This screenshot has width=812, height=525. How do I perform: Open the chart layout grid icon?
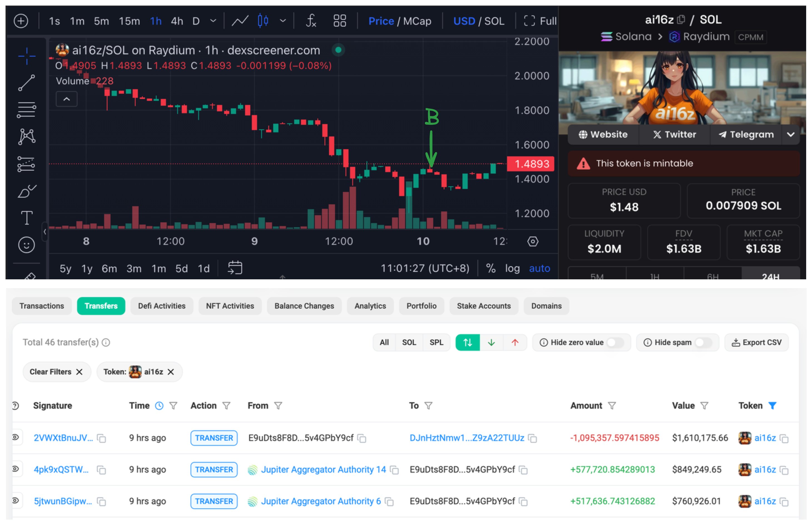(340, 21)
